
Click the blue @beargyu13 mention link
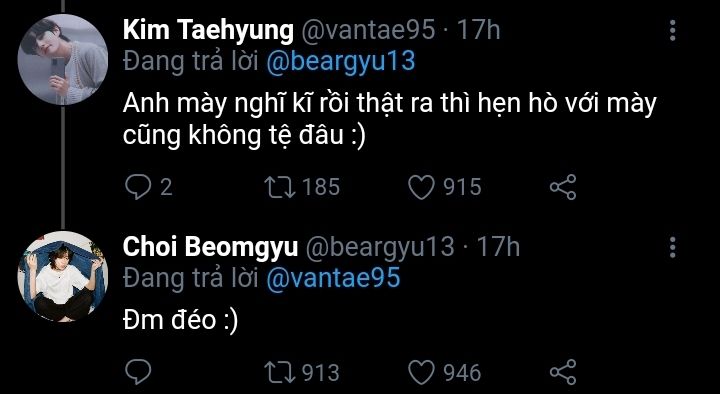coord(341,62)
